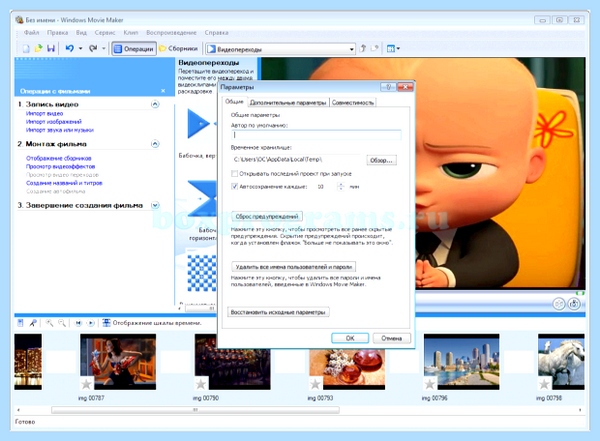Click the Отмена cancel button
The height and width of the screenshot is (441, 600).
[x=391, y=338]
